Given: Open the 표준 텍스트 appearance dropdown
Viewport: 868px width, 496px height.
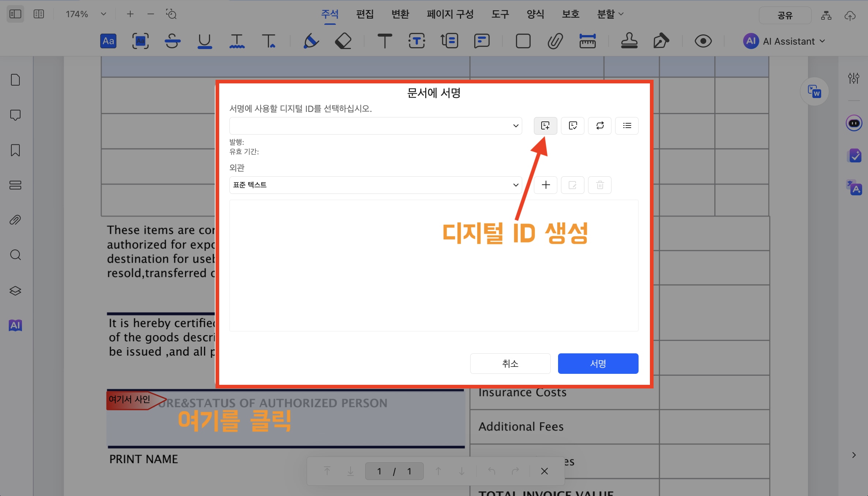Looking at the screenshot, I should coord(375,185).
